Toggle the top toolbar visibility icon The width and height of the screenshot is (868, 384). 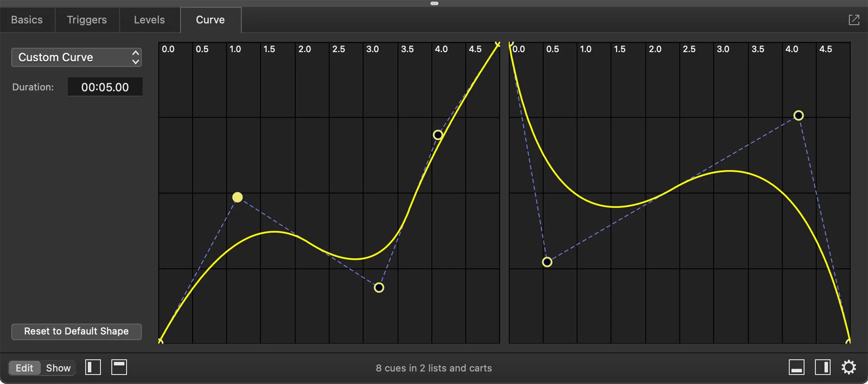[x=119, y=367]
